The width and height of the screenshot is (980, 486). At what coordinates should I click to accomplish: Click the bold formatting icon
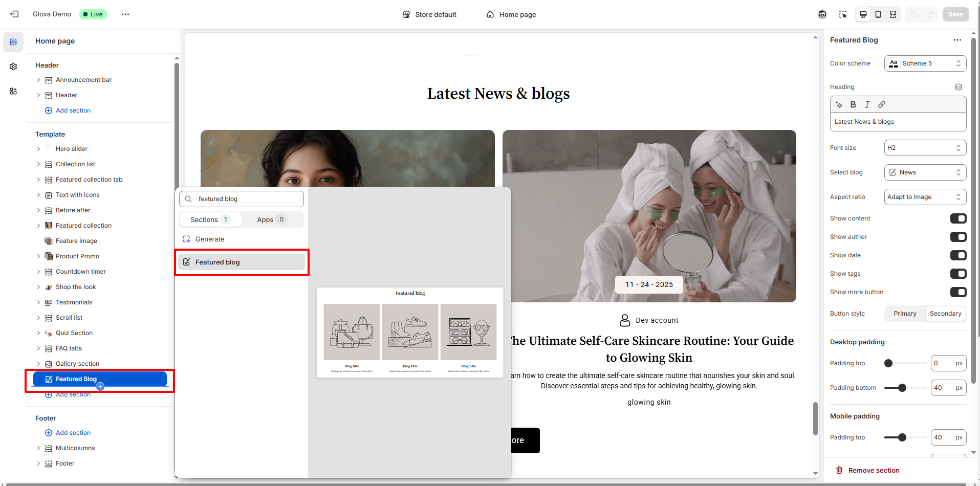pyautogui.click(x=853, y=104)
